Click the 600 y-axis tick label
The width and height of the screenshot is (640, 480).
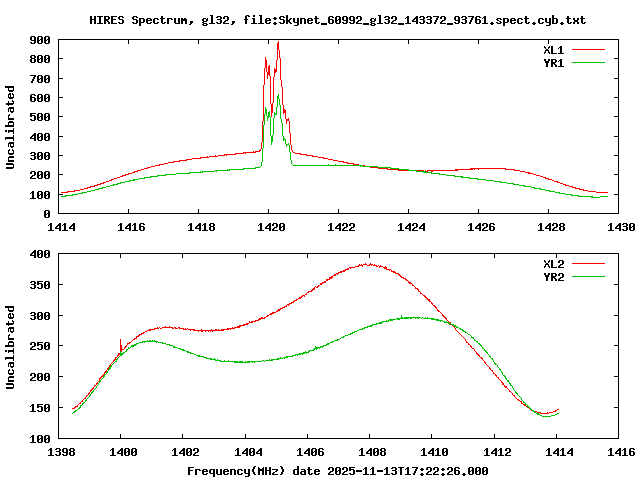[40, 98]
